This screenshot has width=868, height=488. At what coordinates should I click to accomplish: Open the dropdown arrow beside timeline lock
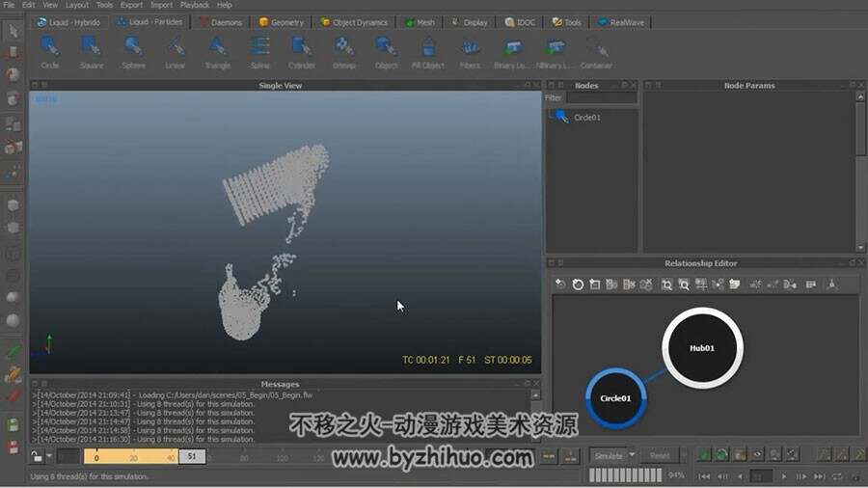49,456
